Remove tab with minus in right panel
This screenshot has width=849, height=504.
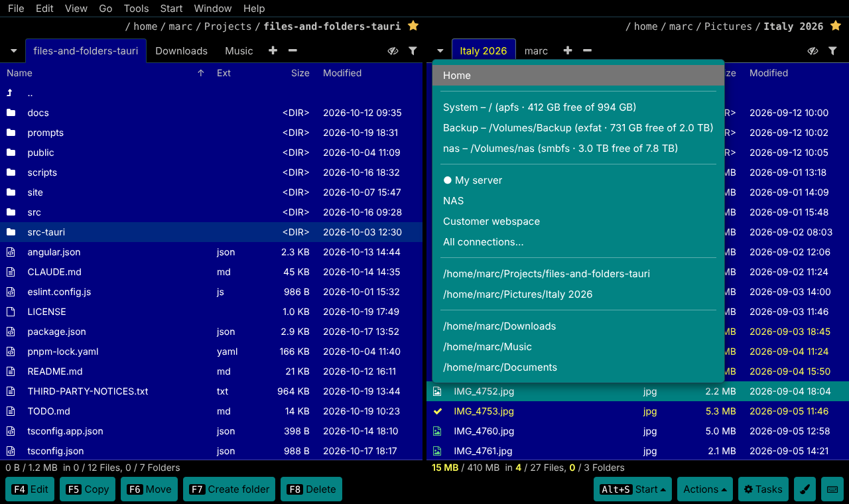pos(587,50)
